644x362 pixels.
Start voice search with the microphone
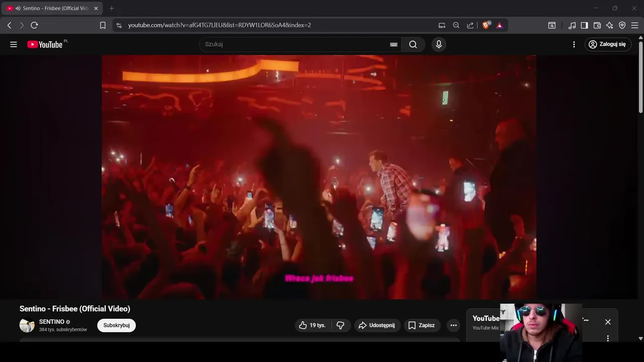pyautogui.click(x=439, y=44)
